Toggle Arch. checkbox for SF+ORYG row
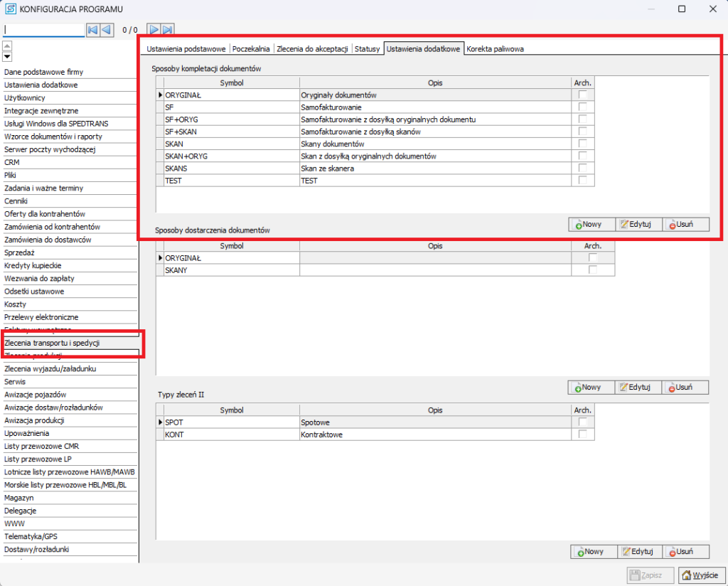 coord(583,119)
